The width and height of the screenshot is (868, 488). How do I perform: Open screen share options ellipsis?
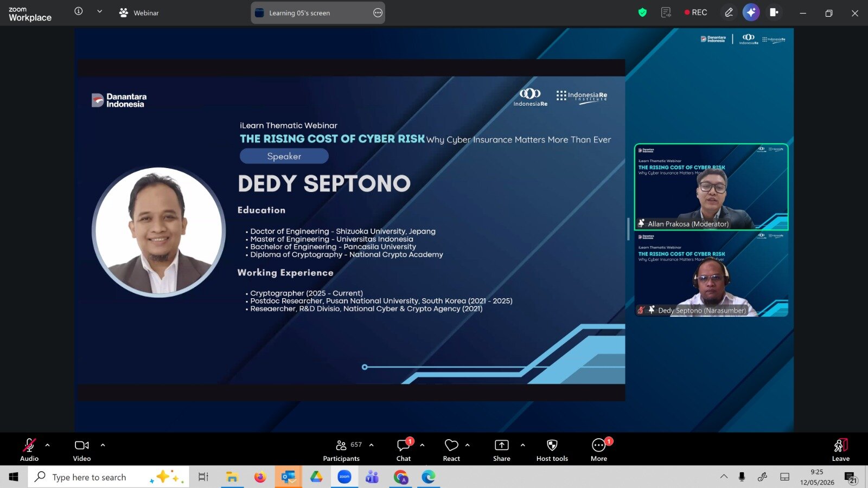(x=378, y=12)
